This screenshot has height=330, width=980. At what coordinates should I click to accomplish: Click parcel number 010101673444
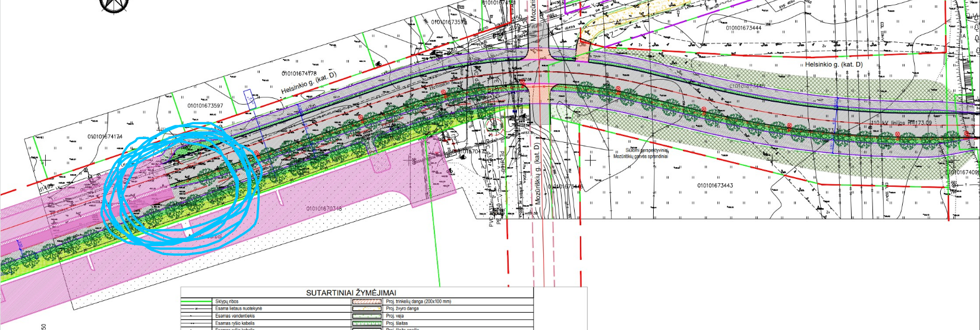point(743,28)
